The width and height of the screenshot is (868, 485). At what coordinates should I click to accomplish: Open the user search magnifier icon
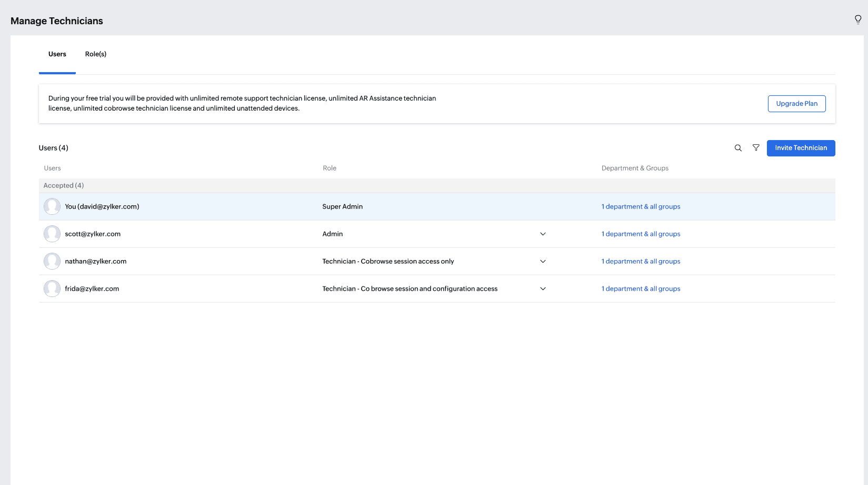(738, 148)
